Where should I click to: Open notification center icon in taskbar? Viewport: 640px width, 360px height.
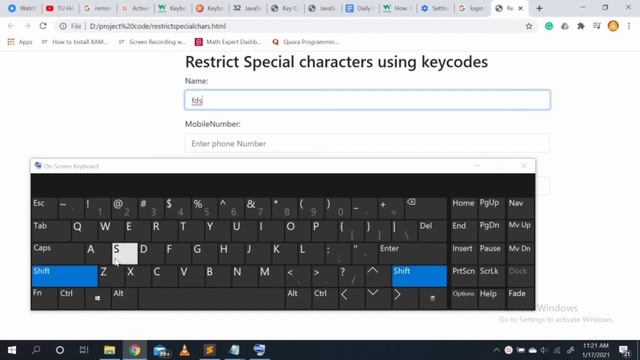click(x=624, y=350)
